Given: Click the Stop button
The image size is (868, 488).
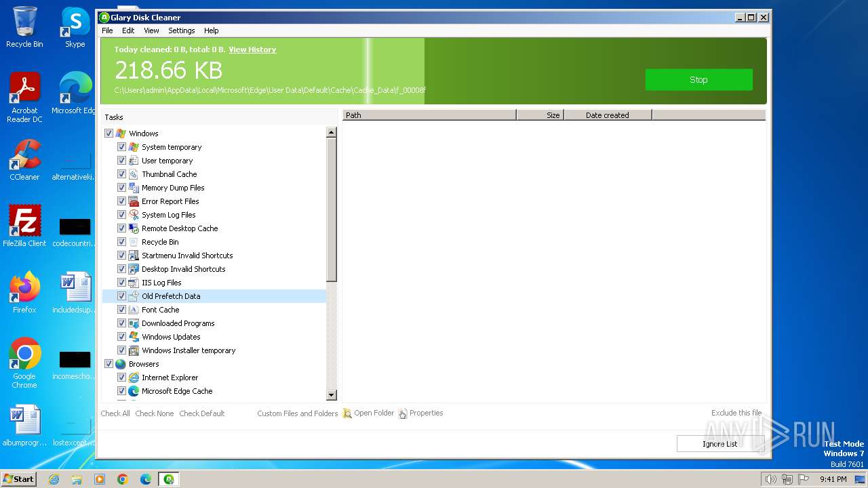Looking at the screenshot, I should tap(698, 79).
